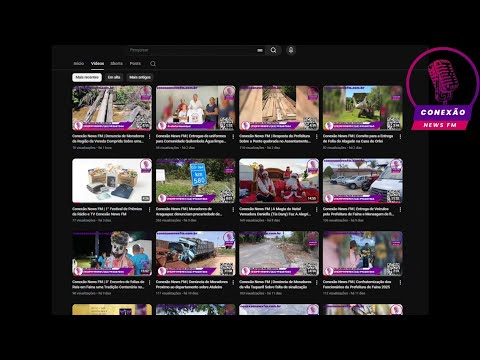Open blue km 580 road sign thumbnail

click(x=196, y=181)
